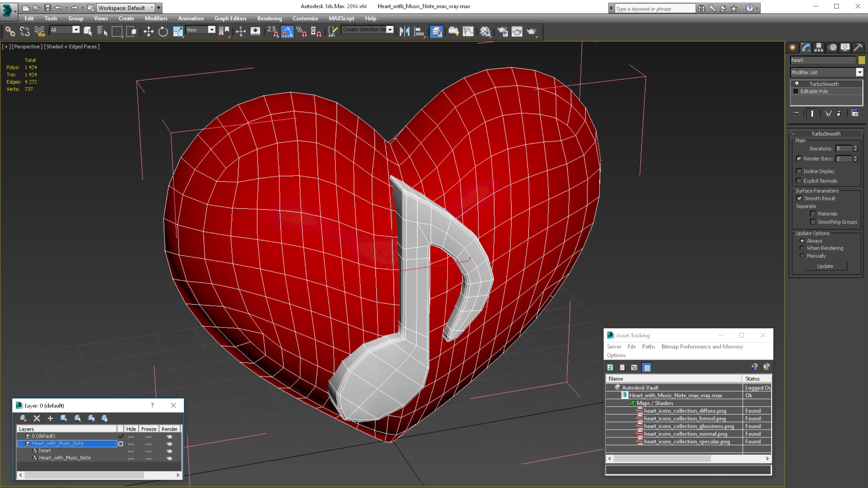Expand Heart_with_Music_Note layer tree
This screenshot has height=488, width=868.
click(x=21, y=443)
